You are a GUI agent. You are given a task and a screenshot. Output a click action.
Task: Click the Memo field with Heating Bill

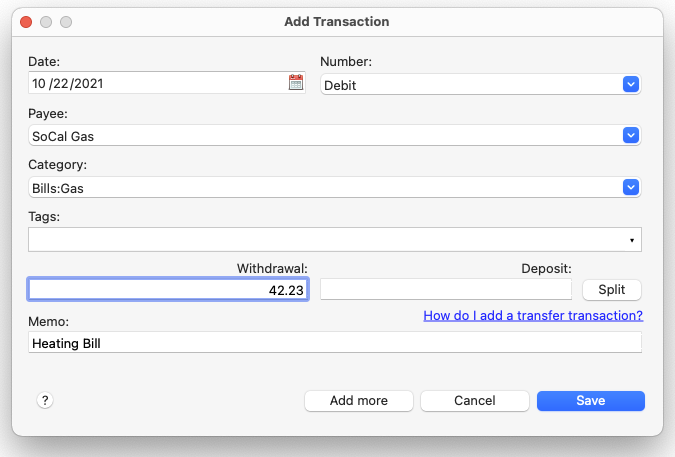(335, 343)
